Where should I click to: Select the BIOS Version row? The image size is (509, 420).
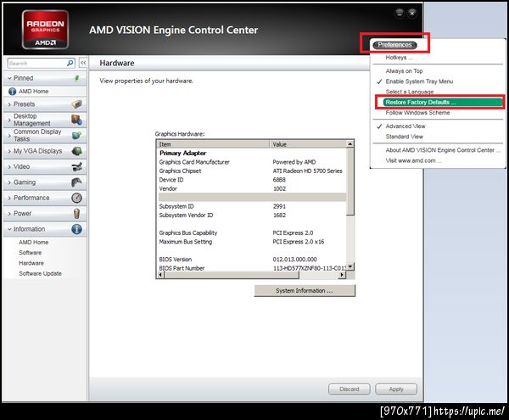pos(252,260)
